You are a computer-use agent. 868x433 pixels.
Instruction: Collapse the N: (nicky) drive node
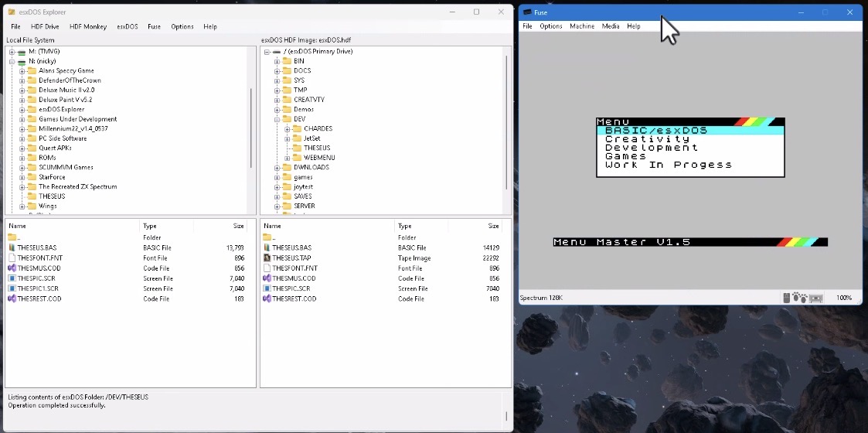coord(12,61)
